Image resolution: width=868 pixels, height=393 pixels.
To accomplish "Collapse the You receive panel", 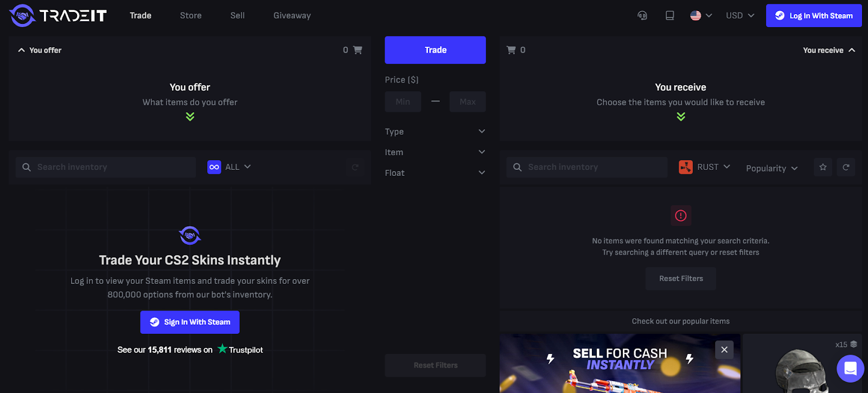I will coord(852,50).
